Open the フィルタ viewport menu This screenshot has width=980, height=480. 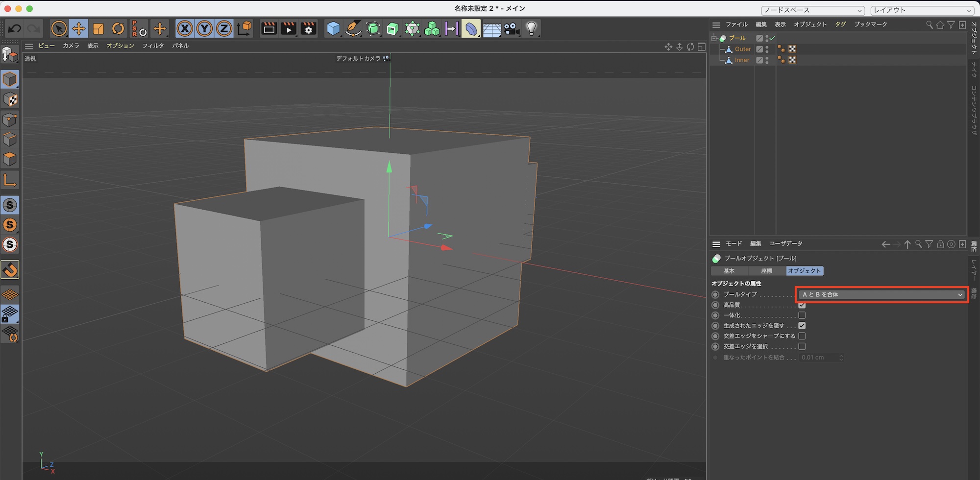click(x=153, y=46)
